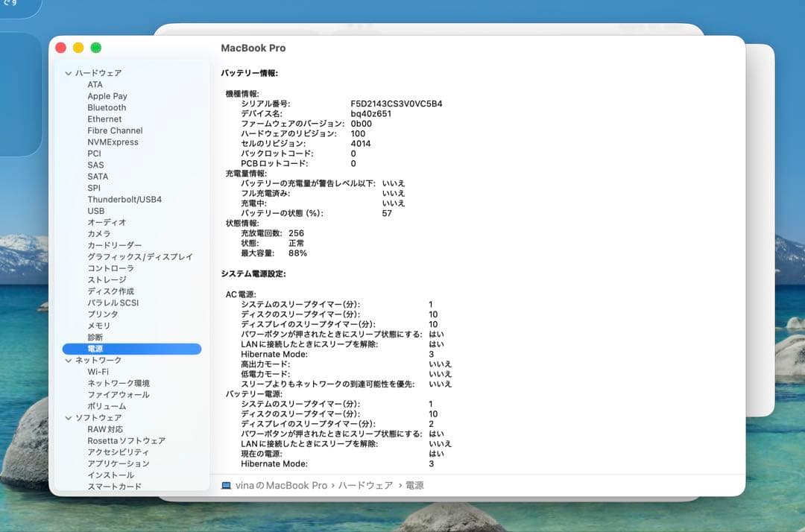Click the 最大容量 value 88%

[297, 253]
